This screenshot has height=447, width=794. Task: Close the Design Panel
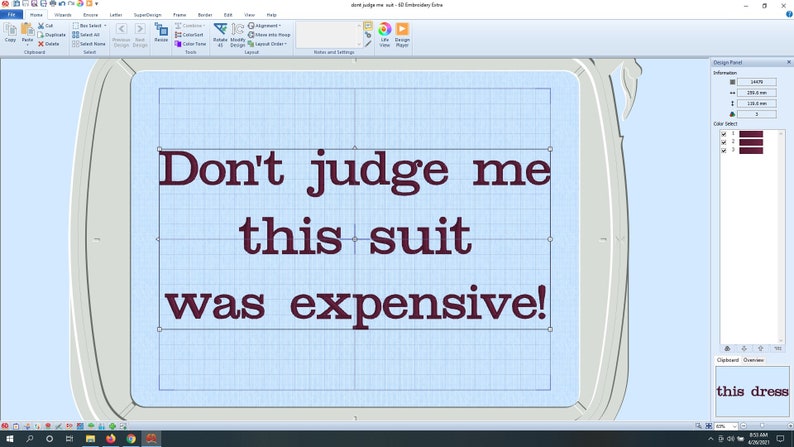[x=788, y=62]
